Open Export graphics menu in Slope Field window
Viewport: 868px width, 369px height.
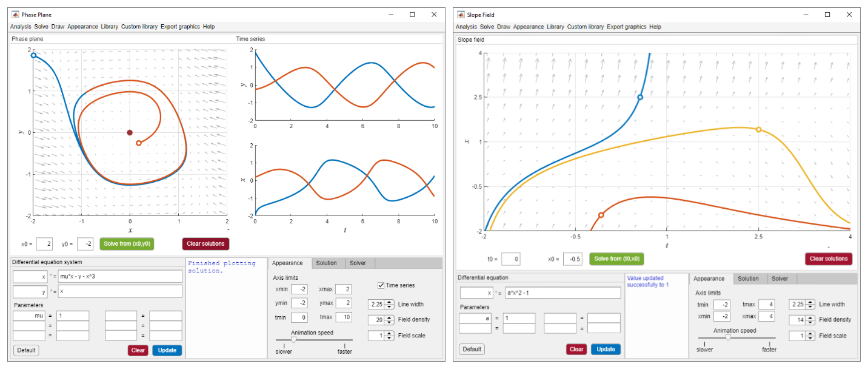626,27
